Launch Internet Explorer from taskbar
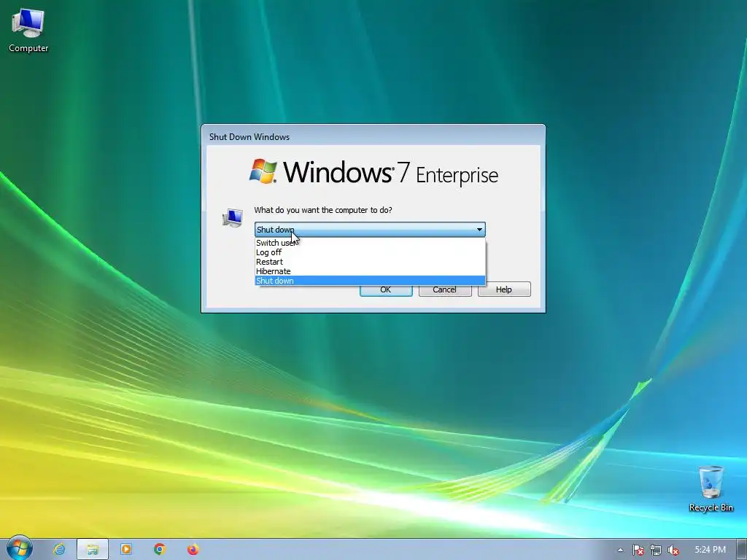The width and height of the screenshot is (747, 560). (x=59, y=549)
